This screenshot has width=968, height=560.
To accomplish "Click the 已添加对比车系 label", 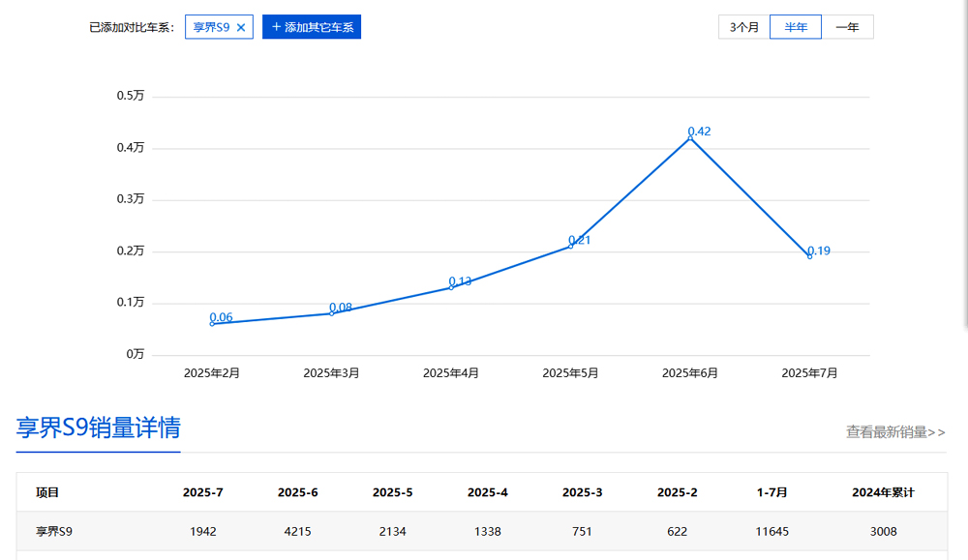I will pos(132,28).
